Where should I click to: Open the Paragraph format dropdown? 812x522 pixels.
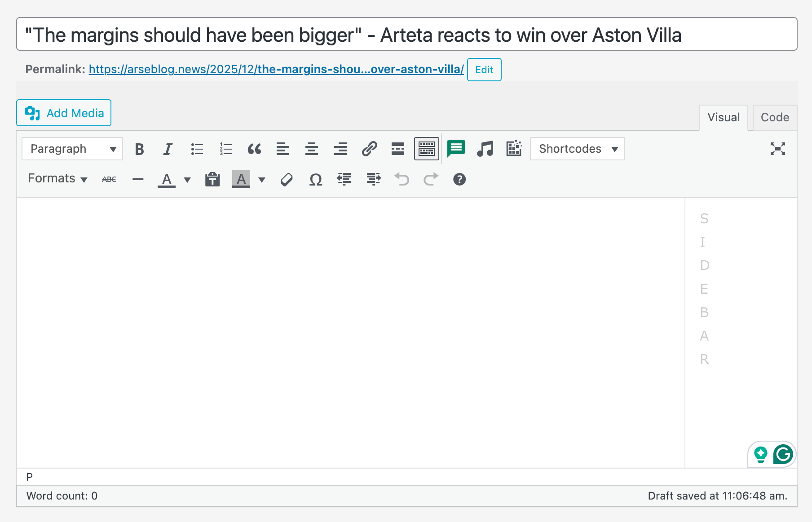tap(72, 149)
